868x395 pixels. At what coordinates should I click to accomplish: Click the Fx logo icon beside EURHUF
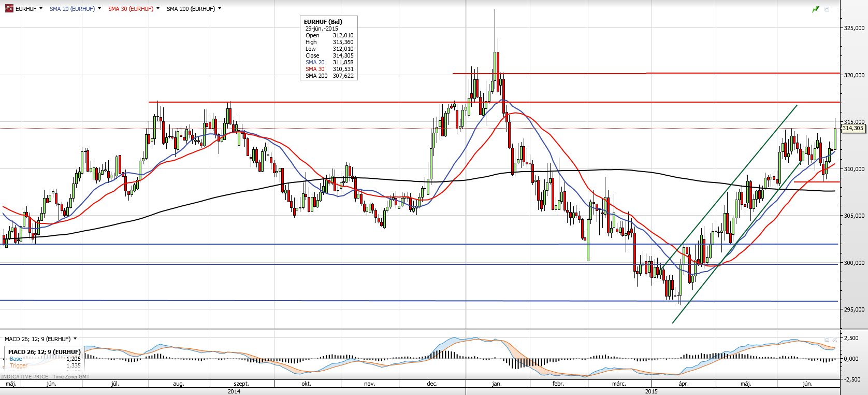[9, 9]
